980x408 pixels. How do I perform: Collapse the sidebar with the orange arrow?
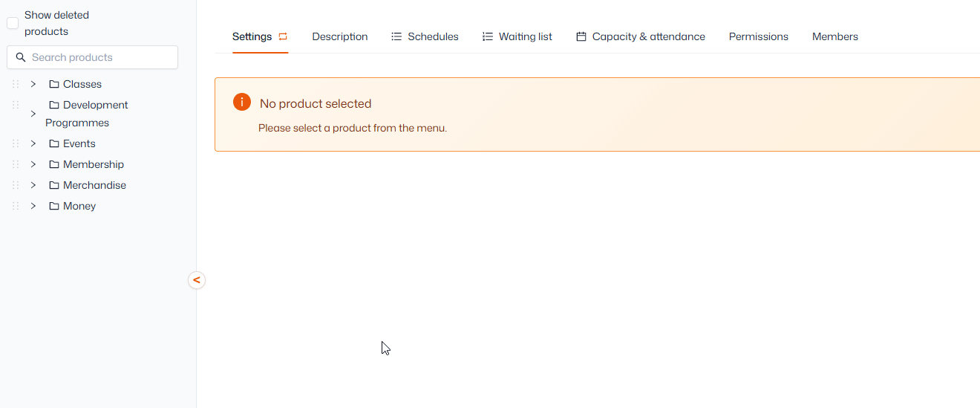196,280
